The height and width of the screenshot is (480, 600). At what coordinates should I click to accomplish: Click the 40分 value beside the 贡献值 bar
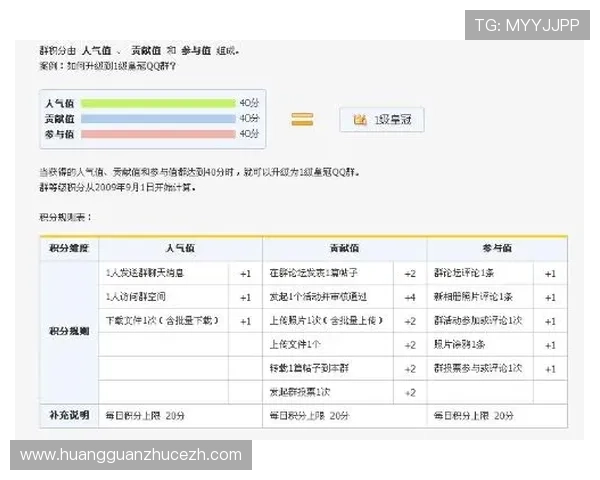coord(249,118)
